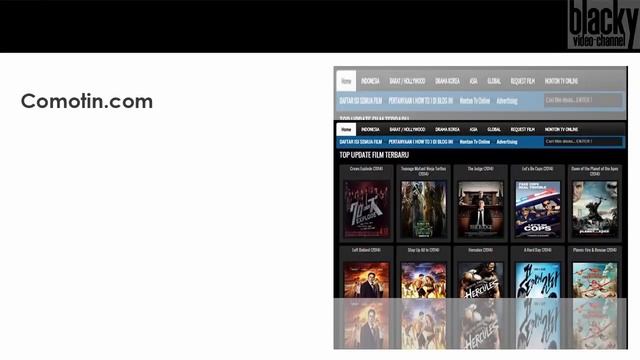This screenshot has width=640, height=360.
Task: Open the Teenage Mutant Ninja Turtles poster
Action: pos(424,209)
